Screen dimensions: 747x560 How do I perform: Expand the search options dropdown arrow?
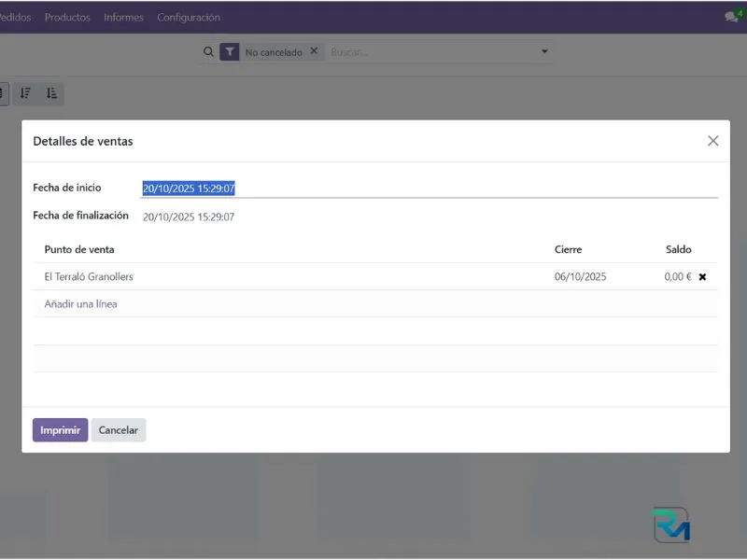pyautogui.click(x=544, y=52)
